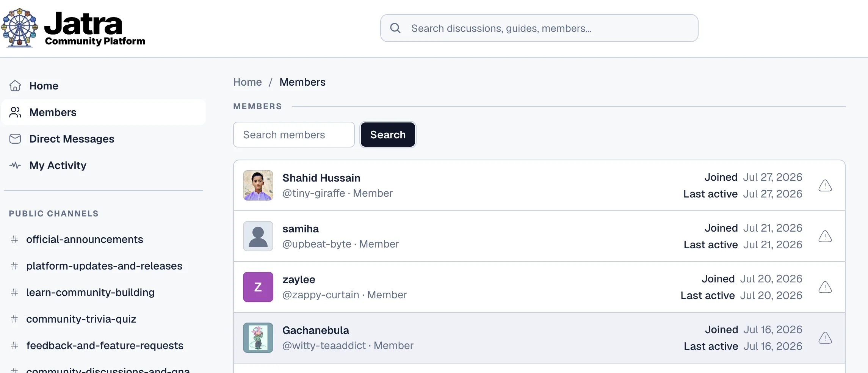Report Gachanebula via warning triangle icon
The width and height of the screenshot is (868, 373).
point(825,338)
